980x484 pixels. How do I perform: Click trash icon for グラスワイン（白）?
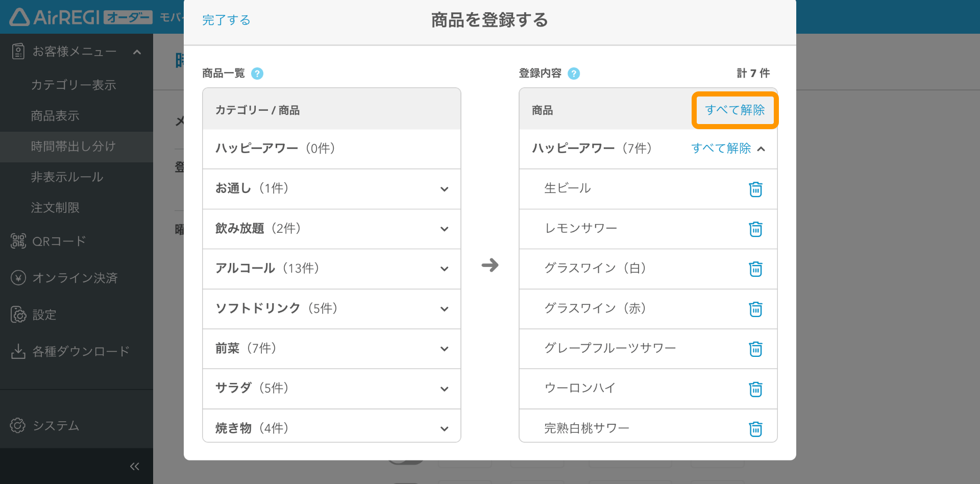click(755, 269)
